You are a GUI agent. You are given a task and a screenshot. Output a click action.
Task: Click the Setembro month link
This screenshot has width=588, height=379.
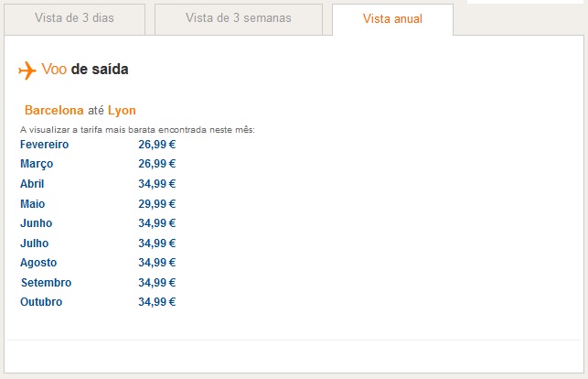click(46, 283)
